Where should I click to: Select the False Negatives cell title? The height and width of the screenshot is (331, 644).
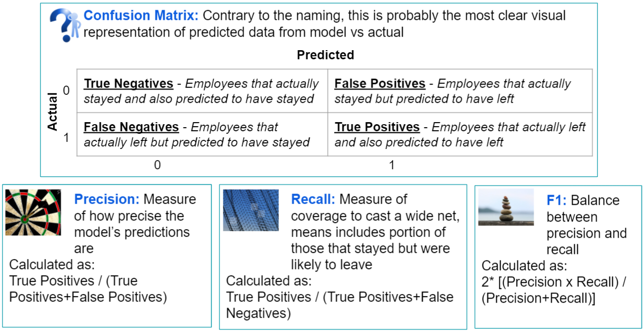(x=131, y=127)
